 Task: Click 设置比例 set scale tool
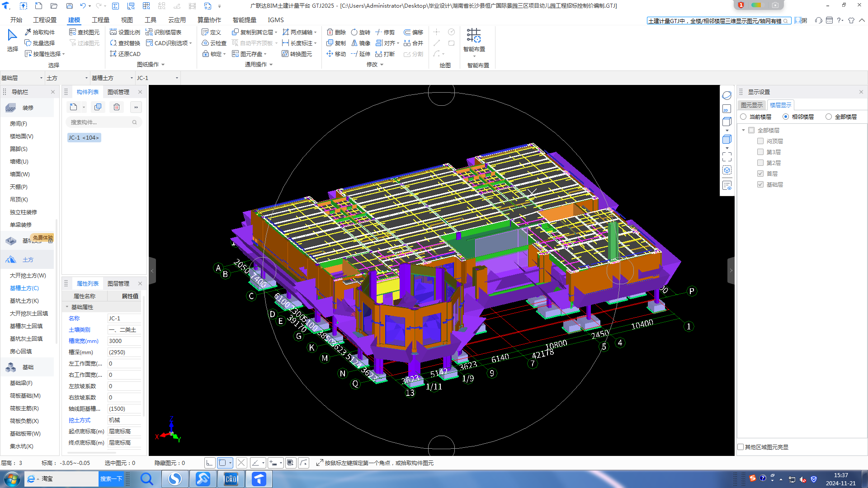tap(125, 32)
